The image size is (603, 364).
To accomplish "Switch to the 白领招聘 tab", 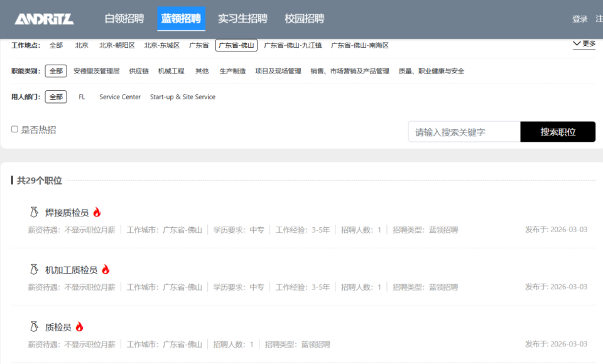I will [123, 19].
